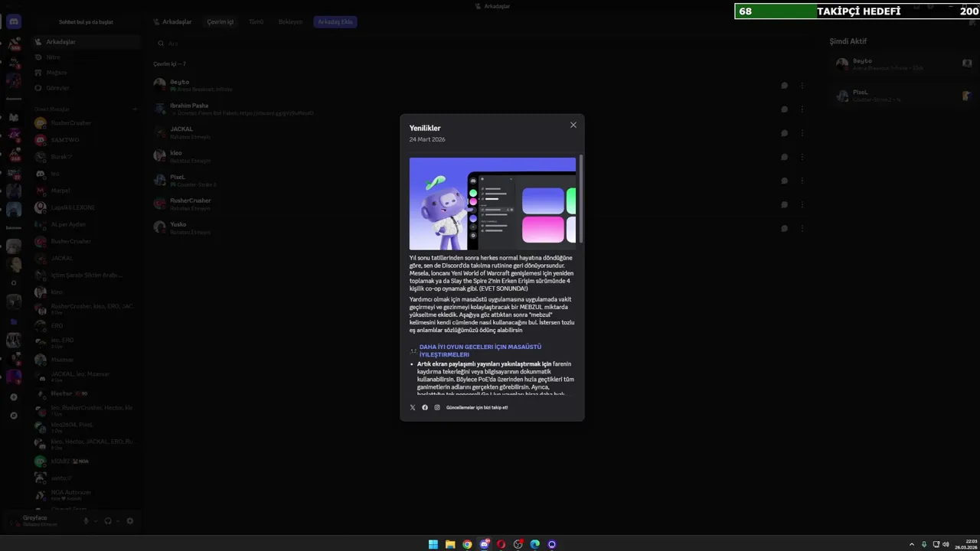Message PixeL using the chat bubble icon
The width and height of the screenshot is (980, 551).
pyautogui.click(x=784, y=181)
